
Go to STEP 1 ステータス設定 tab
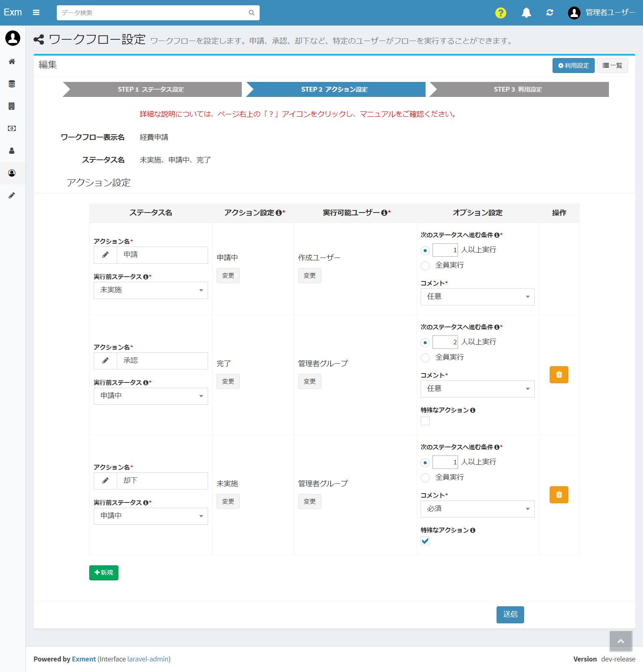(x=152, y=89)
